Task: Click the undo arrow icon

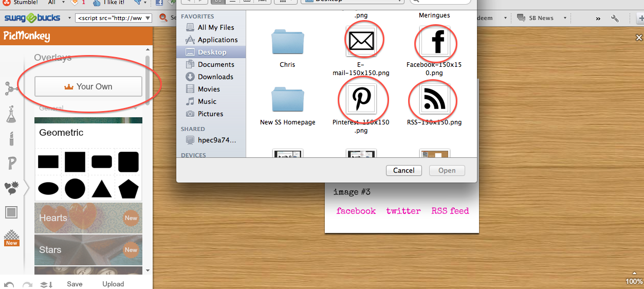Action: point(9,284)
